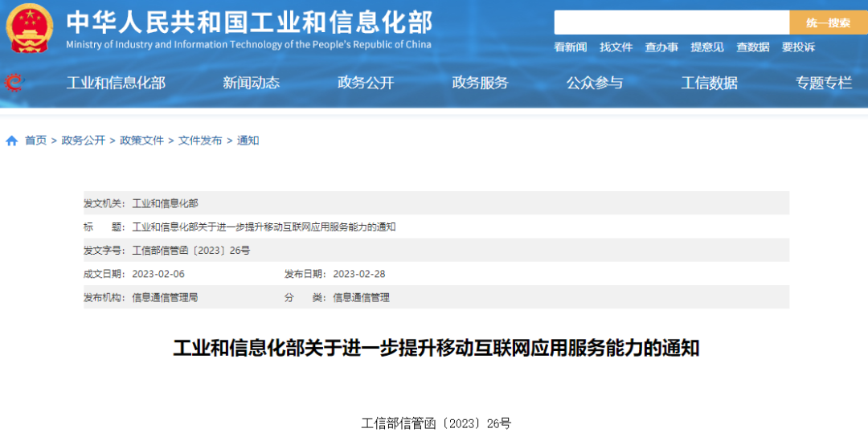Image resolution: width=868 pixels, height=445 pixels.
Task: Open the 政务服务 navigation menu
Action: [480, 82]
